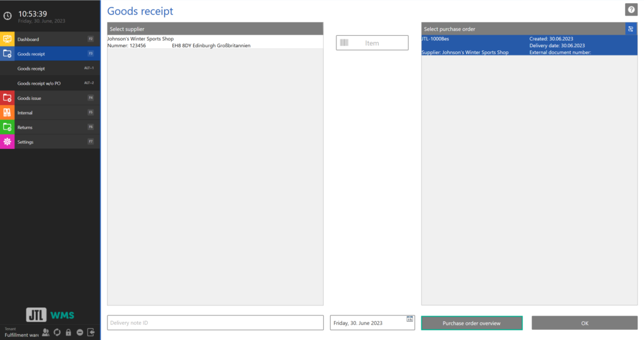Click the Item barcode button

tap(372, 43)
